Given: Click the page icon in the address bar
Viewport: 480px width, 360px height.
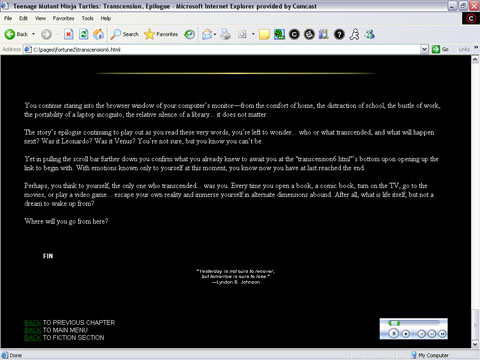Looking at the screenshot, I should (28, 49).
